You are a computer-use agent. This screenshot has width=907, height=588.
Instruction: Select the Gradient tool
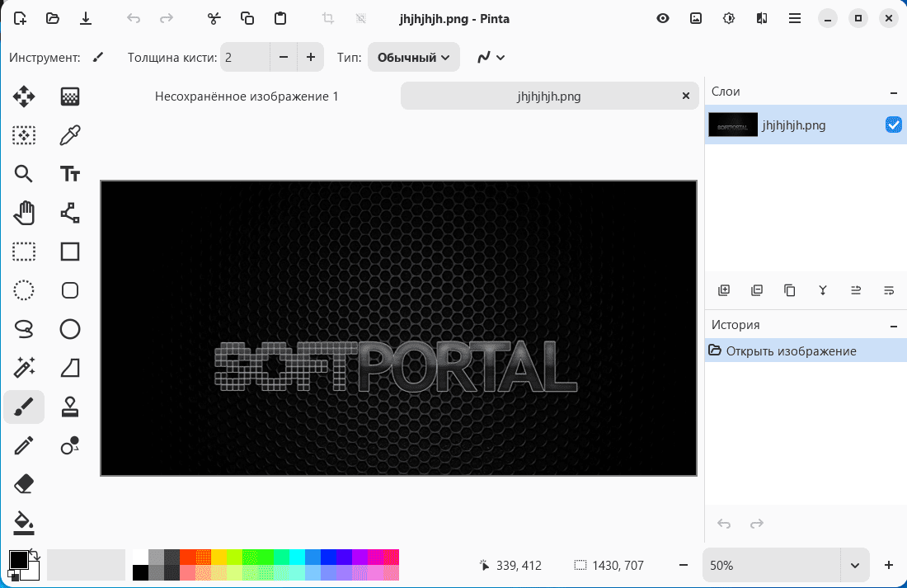tap(70, 96)
